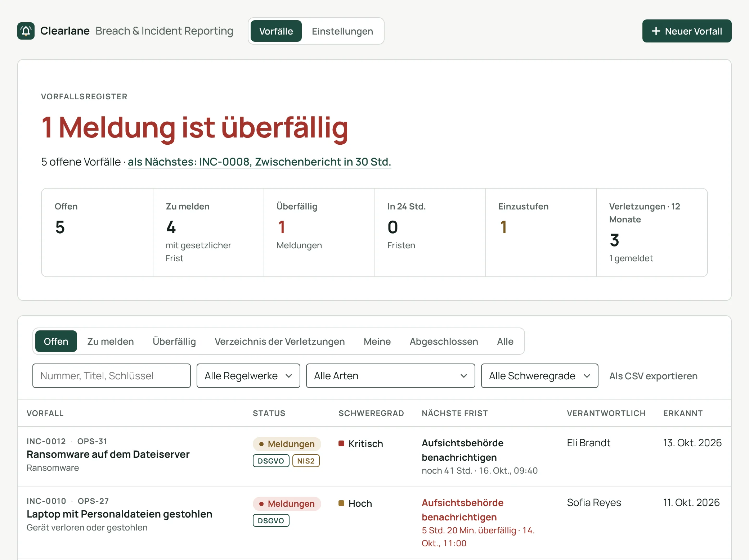
Task: Click the overdue deadline text for INC-0010
Action: click(x=478, y=537)
